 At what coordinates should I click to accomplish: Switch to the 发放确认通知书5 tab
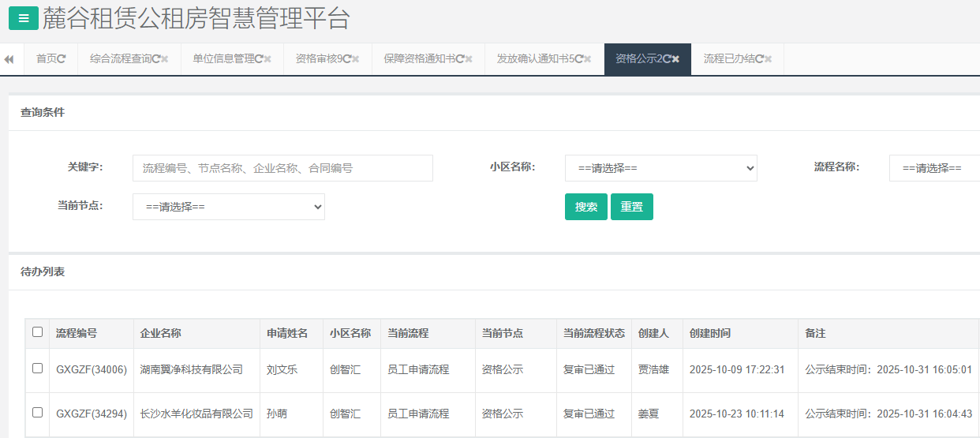point(536,59)
